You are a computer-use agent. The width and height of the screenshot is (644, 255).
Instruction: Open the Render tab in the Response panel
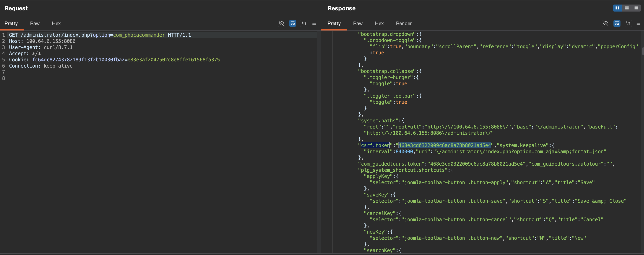point(404,23)
